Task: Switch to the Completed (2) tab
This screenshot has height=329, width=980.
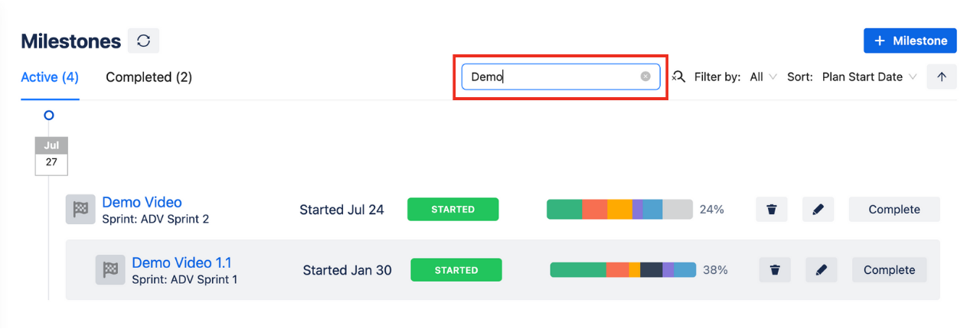Action: click(x=149, y=77)
